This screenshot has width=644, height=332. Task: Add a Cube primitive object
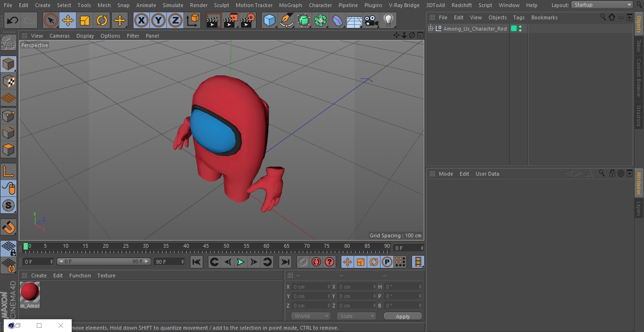pos(269,20)
